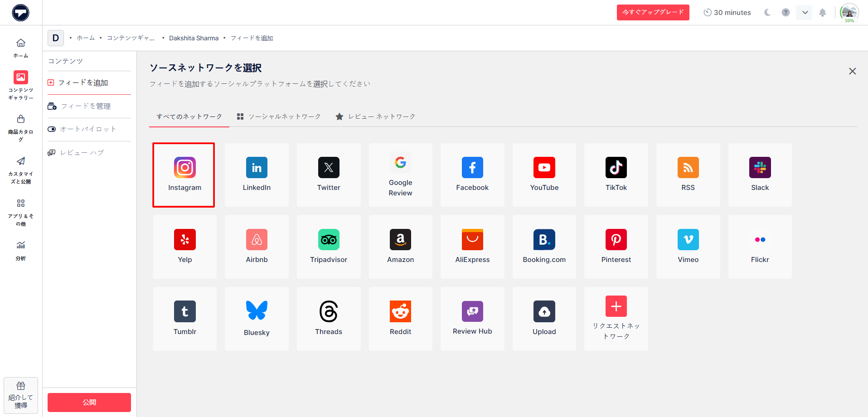868x417 pixels.
Task: Switch to すべてのネットワーク tab
Action: click(189, 116)
